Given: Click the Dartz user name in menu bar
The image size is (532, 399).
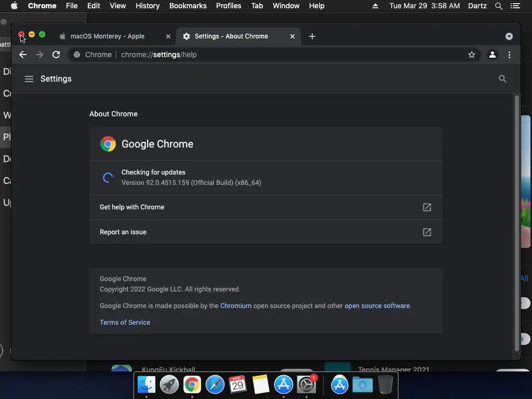Looking at the screenshot, I should (x=477, y=6).
